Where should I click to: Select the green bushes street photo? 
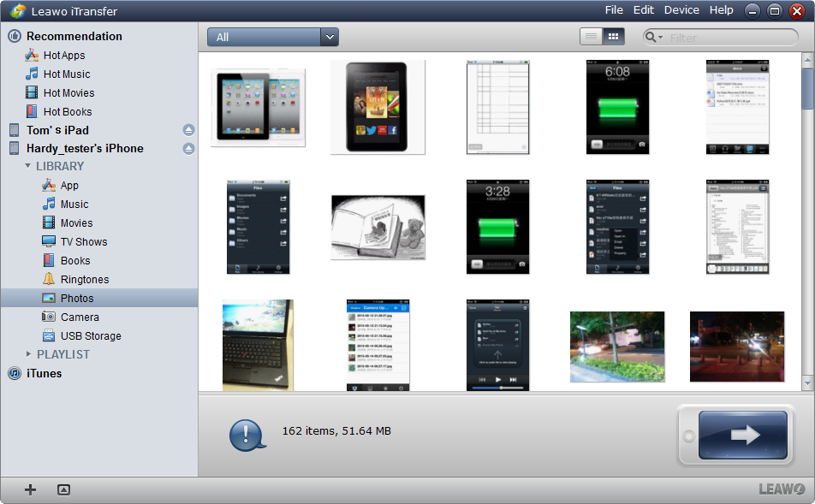(617, 347)
